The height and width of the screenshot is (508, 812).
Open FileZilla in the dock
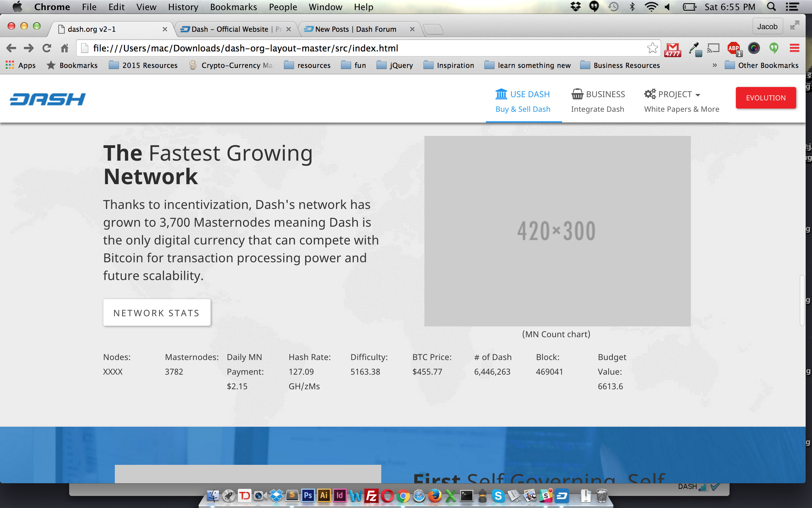tap(371, 495)
